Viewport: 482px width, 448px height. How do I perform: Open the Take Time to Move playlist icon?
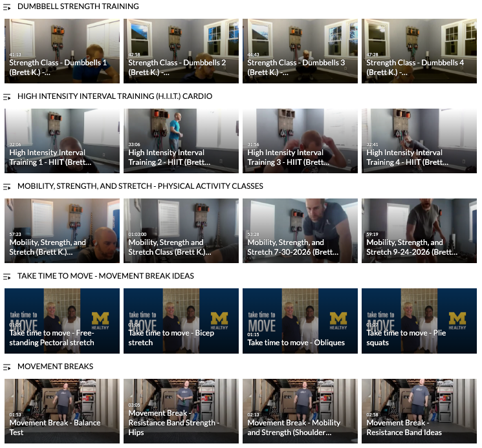pyautogui.click(x=6, y=276)
